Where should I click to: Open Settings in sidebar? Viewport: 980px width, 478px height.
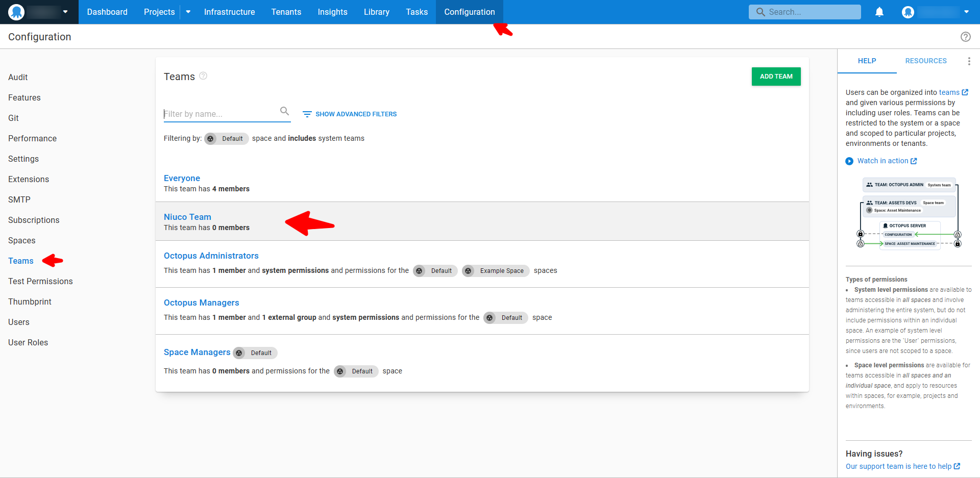point(23,159)
